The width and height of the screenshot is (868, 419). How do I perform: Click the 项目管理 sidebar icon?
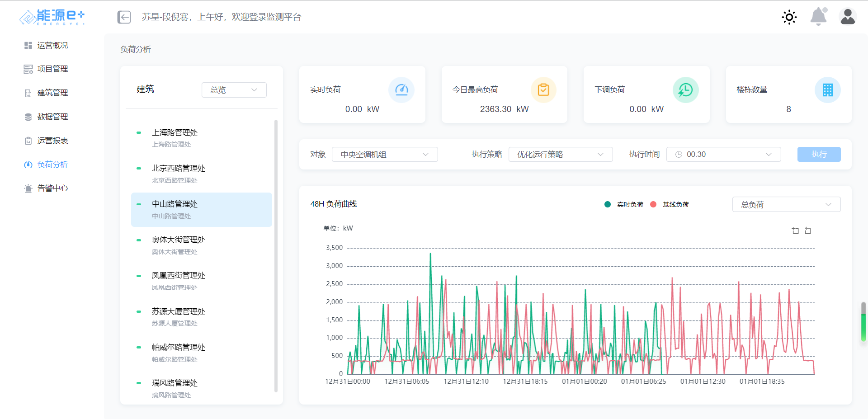tap(28, 69)
